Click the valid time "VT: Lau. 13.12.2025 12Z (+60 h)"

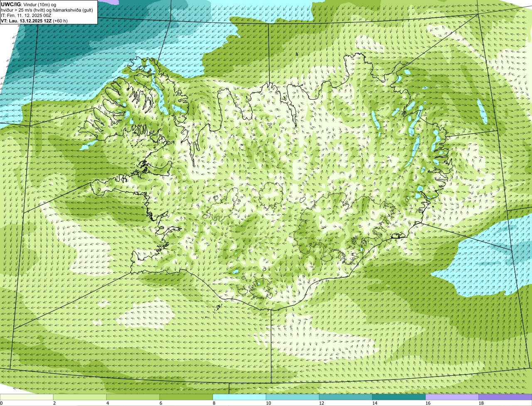tap(34, 21)
